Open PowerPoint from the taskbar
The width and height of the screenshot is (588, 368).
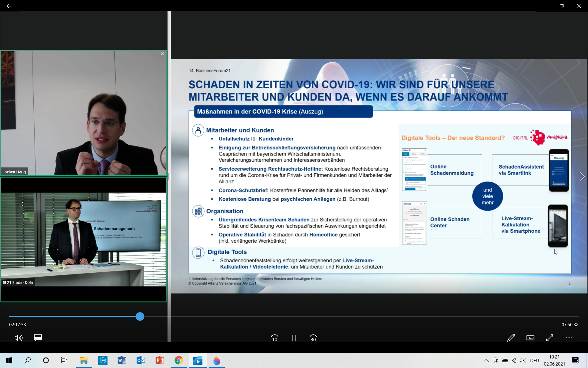click(160, 360)
